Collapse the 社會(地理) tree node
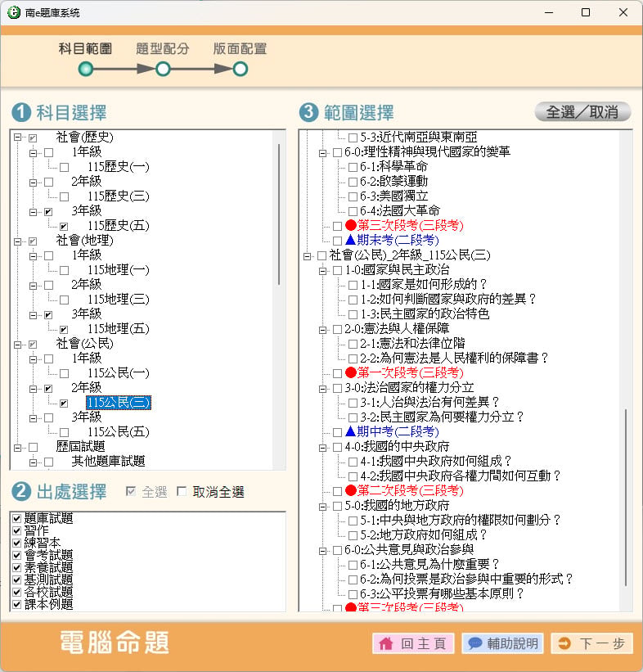This screenshot has width=643, height=672. coord(17,241)
